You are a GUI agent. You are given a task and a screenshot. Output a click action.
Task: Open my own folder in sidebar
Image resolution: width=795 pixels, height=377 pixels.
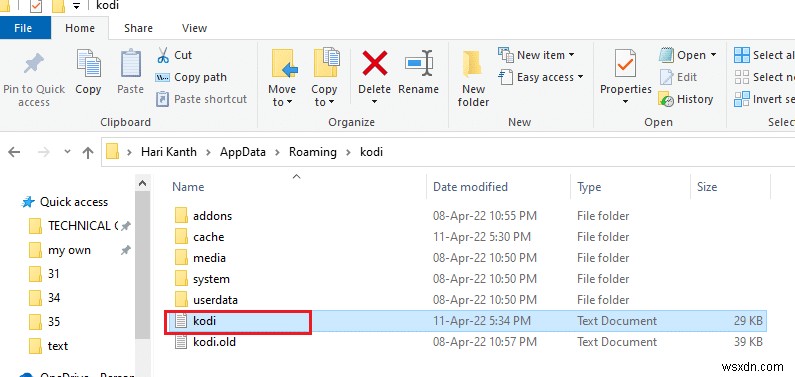click(x=69, y=250)
